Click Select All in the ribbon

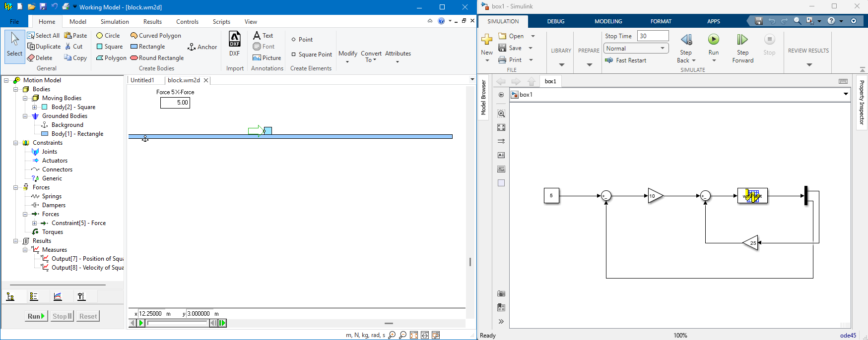point(43,36)
